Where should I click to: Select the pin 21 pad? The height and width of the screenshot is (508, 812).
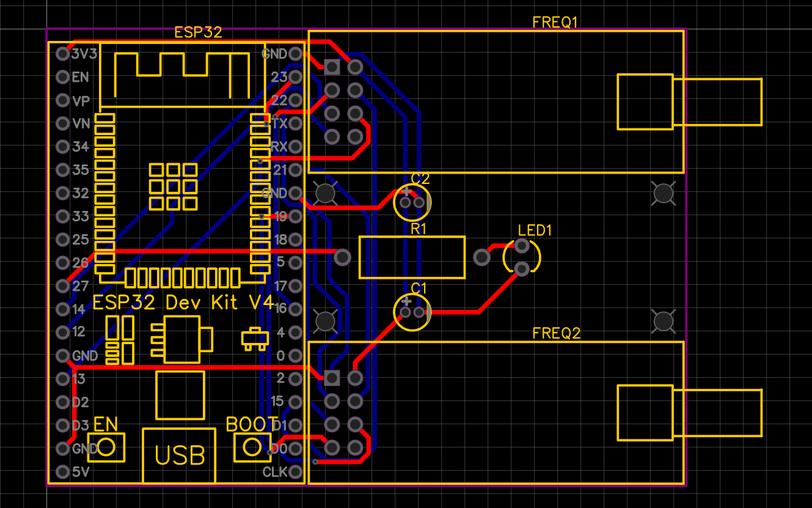(x=296, y=170)
